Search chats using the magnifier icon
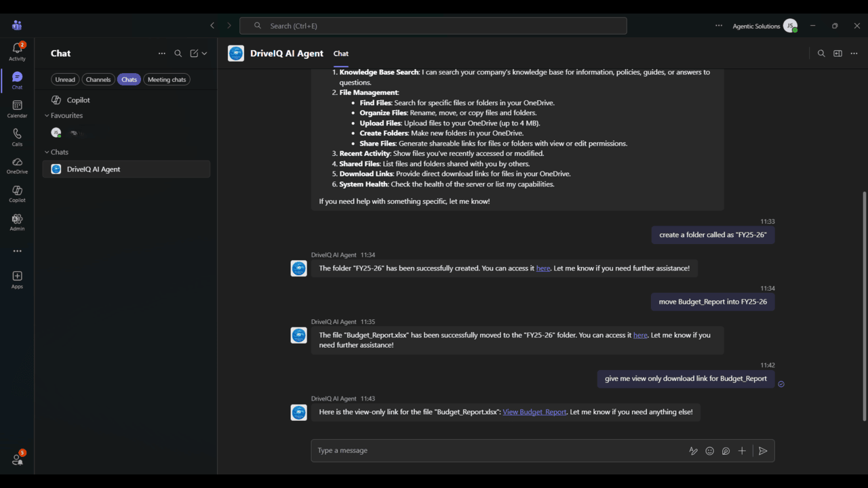The image size is (868, 488). click(x=178, y=54)
